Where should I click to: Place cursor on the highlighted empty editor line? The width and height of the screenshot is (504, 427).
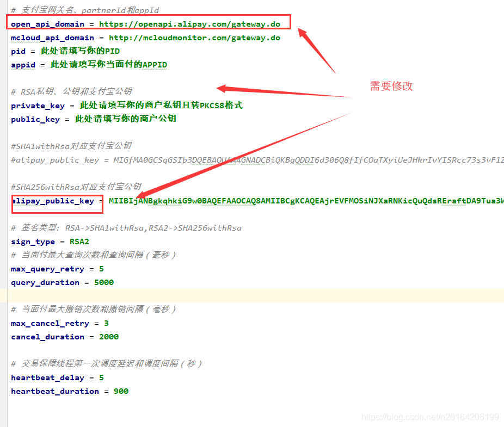tap(255, 295)
